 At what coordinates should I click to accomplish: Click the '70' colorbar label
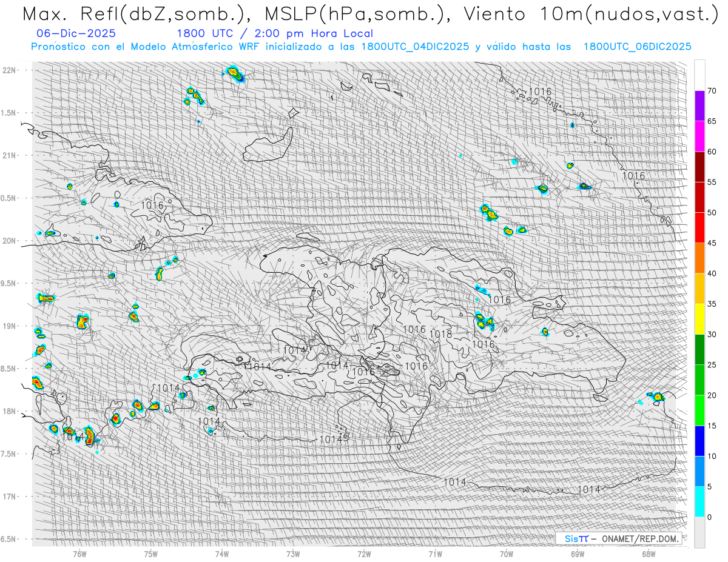click(x=712, y=91)
